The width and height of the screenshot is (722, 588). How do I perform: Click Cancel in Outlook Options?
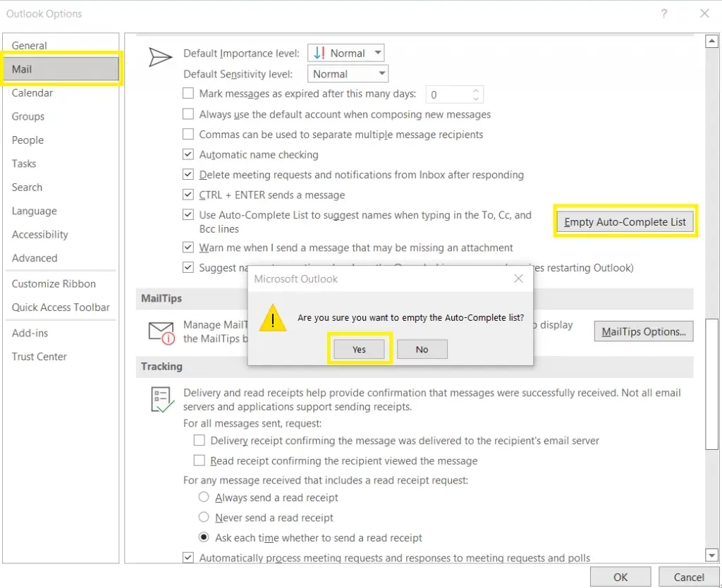coord(689,577)
